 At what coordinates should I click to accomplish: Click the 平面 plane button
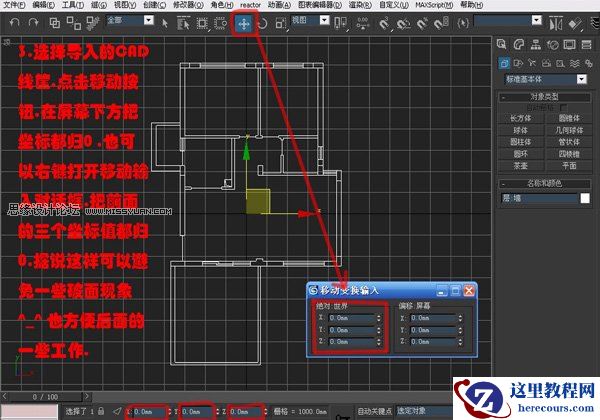pos(569,166)
